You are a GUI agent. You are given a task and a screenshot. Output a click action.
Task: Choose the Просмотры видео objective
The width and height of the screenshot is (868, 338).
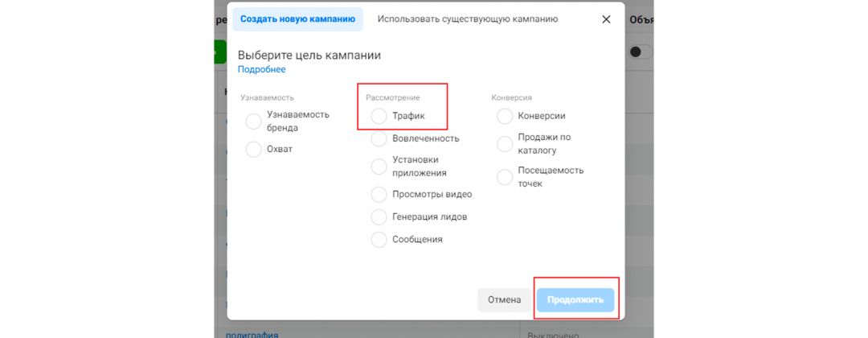[379, 195]
